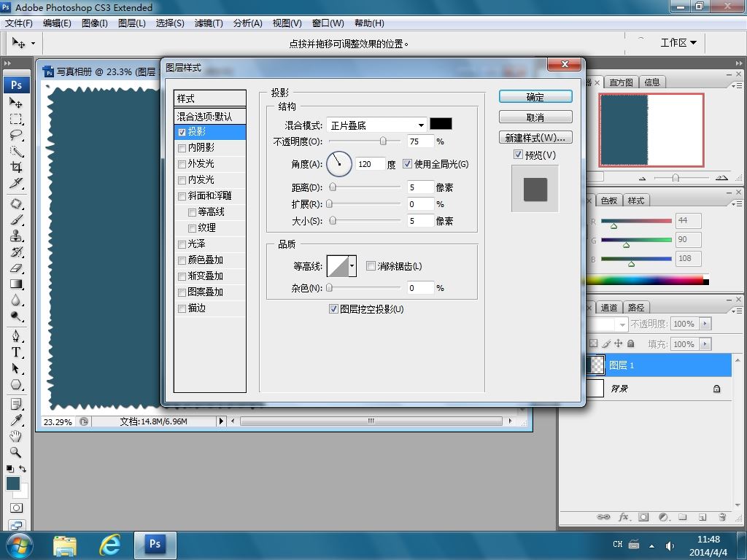This screenshot has width=747, height=560.
Task: Open the color panel options menu
Action: click(x=737, y=203)
